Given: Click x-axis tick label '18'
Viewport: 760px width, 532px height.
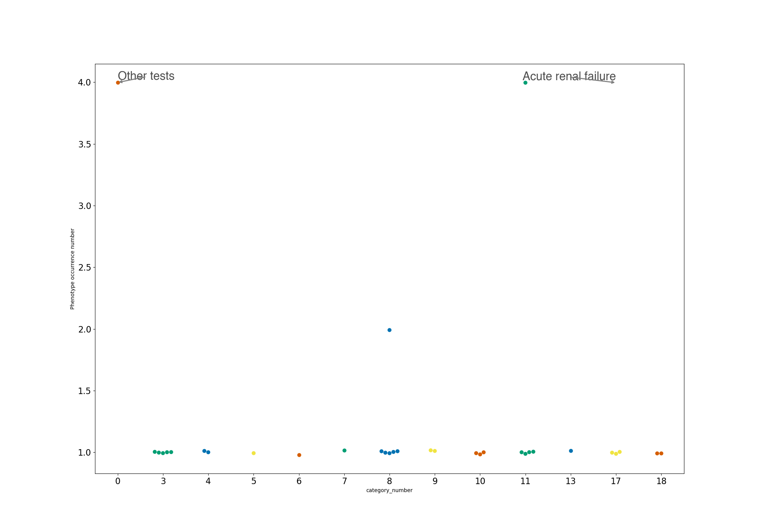Looking at the screenshot, I should click(661, 481).
